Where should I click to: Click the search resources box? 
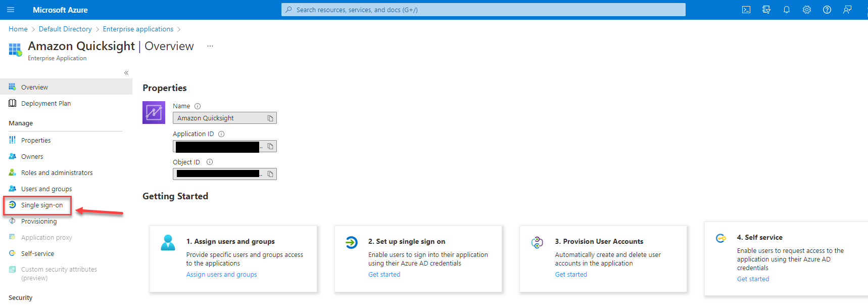(x=484, y=10)
